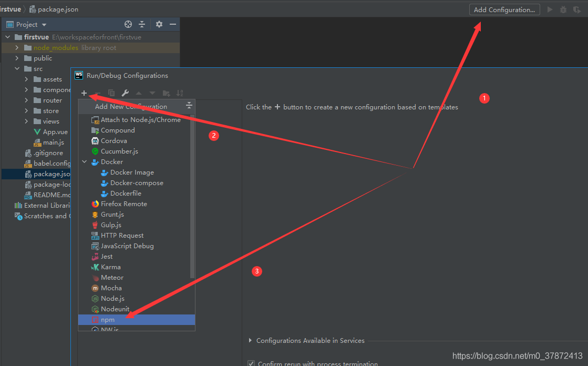Click the package.json breadcrumb
The width and height of the screenshot is (588, 366).
(x=54, y=9)
